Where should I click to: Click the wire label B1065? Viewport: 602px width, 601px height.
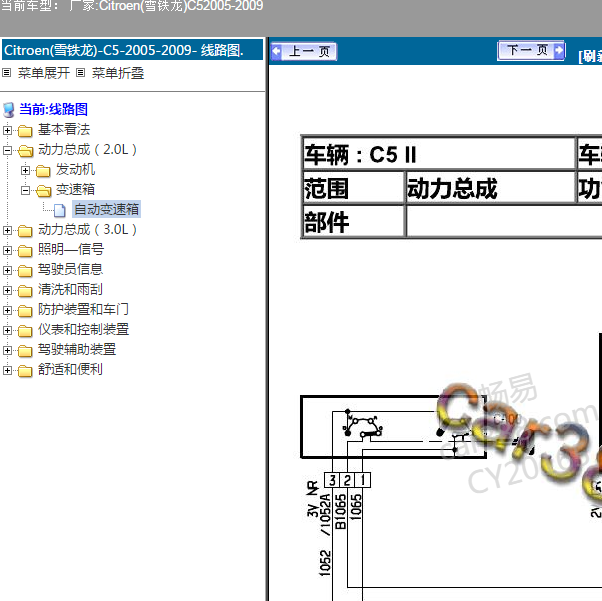click(341, 511)
